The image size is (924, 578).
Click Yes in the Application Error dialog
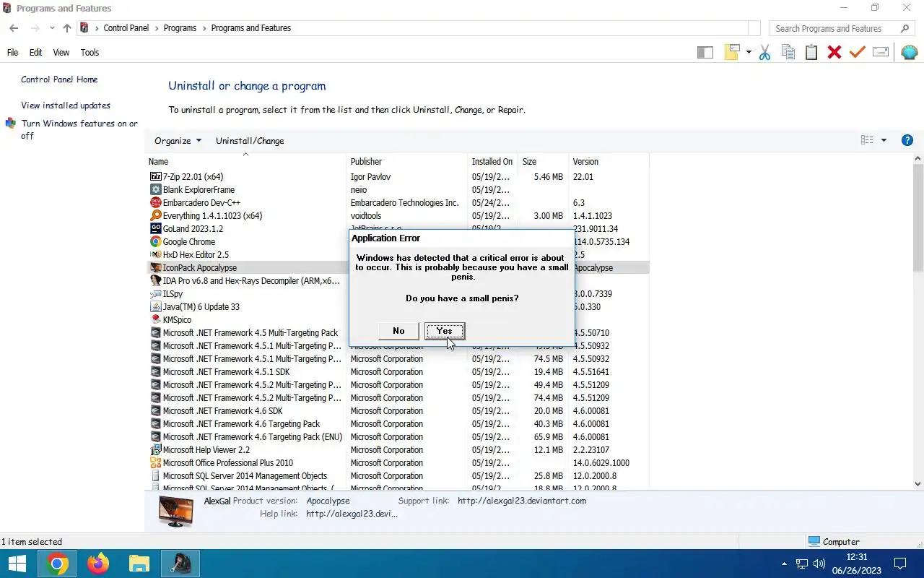444,330
